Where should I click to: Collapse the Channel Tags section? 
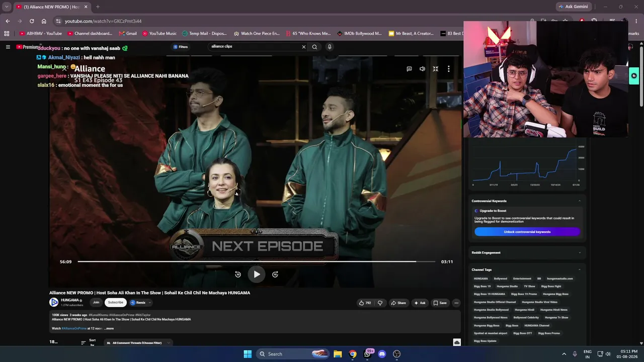[579, 269]
